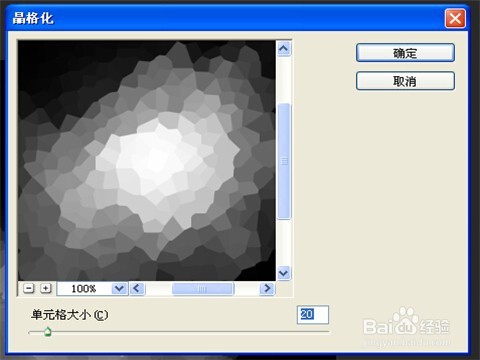Click the horizontal scrollbar thumb under preview
This screenshot has height=360, width=480.
(x=203, y=289)
